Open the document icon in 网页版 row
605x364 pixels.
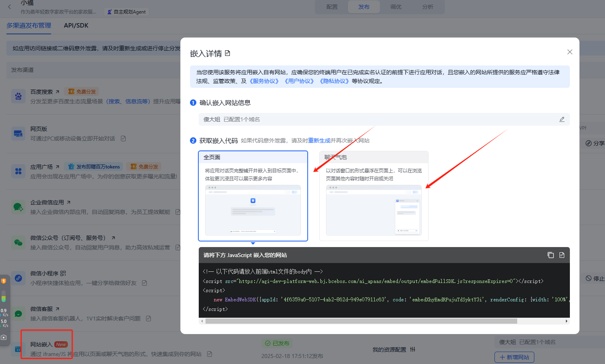(123, 138)
